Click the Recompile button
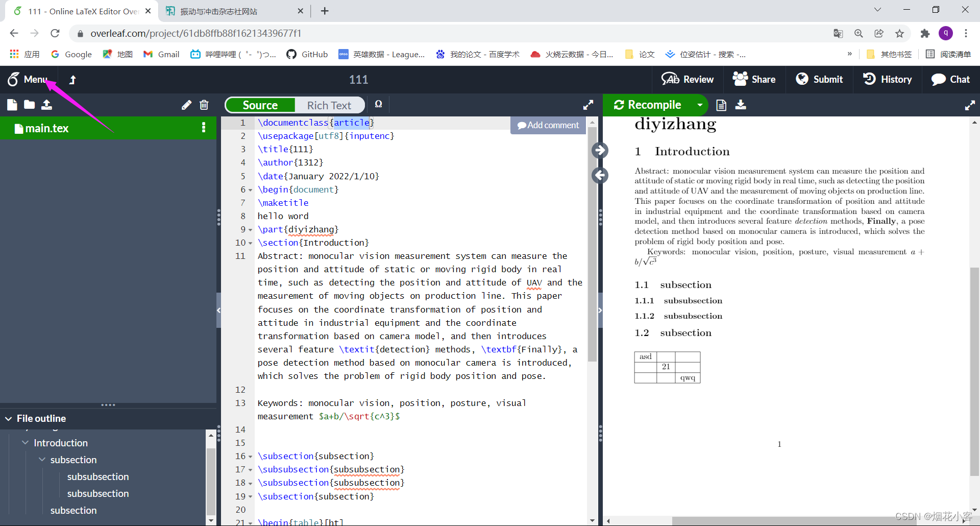The height and width of the screenshot is (526, 980). tap(648, 105)
